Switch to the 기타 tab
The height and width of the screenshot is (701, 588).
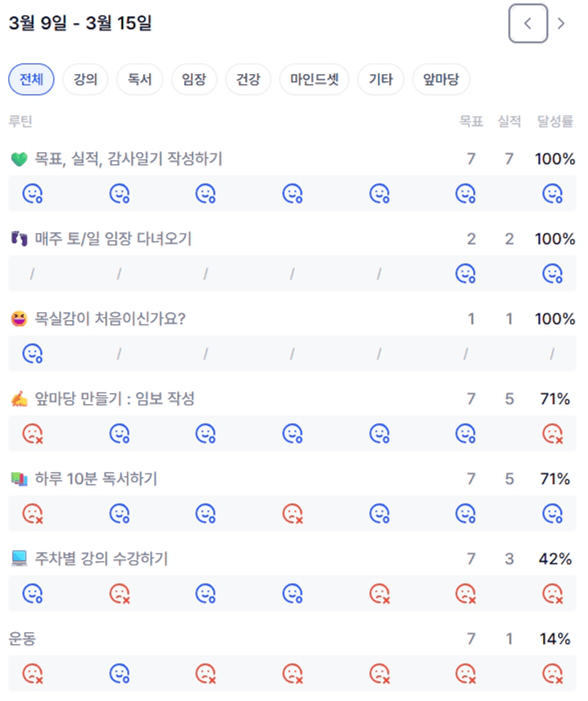click(x=380, y=80)
